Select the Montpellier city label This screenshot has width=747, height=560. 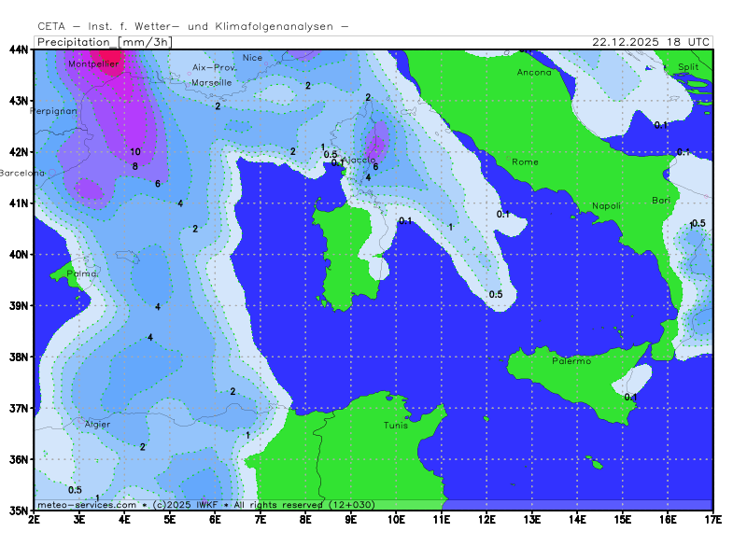(x=92, y=64)
